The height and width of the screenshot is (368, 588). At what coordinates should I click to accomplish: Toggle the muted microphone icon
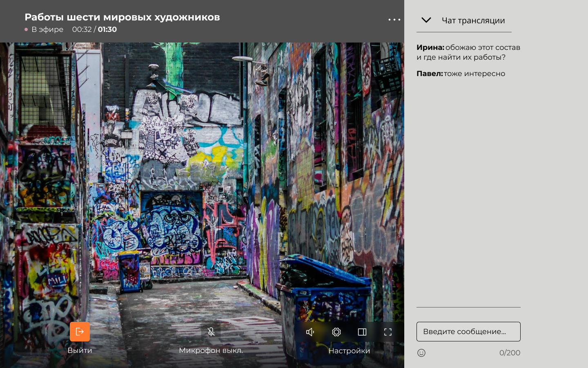click(x=211, y=332)
